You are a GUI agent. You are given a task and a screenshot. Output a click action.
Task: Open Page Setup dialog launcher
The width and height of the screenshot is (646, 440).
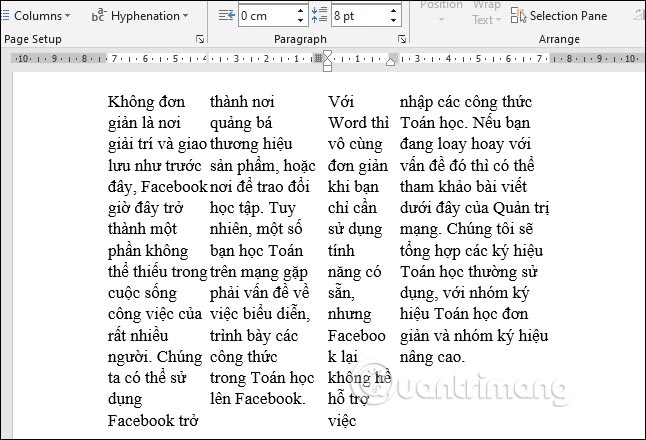200,39
